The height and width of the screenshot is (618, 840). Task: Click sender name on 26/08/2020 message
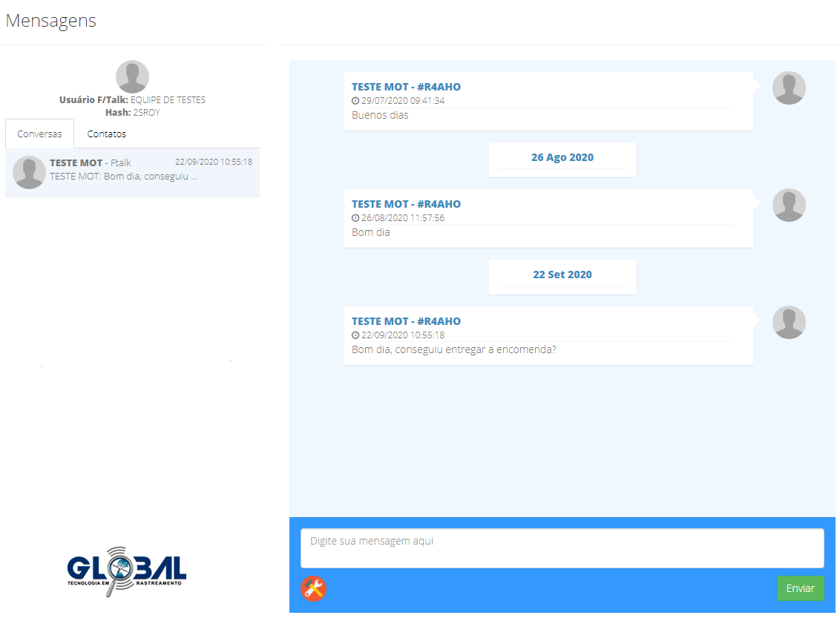406,204
